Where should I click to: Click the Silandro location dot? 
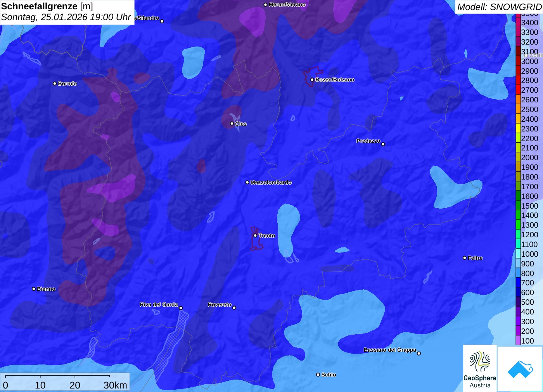pos(162,21)
